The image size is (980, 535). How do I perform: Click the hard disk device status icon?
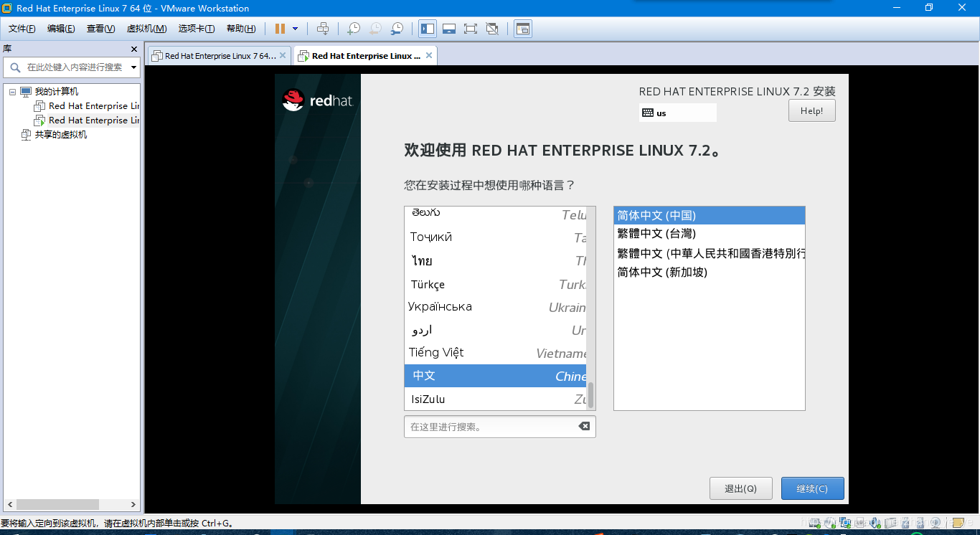coord(815,523)
